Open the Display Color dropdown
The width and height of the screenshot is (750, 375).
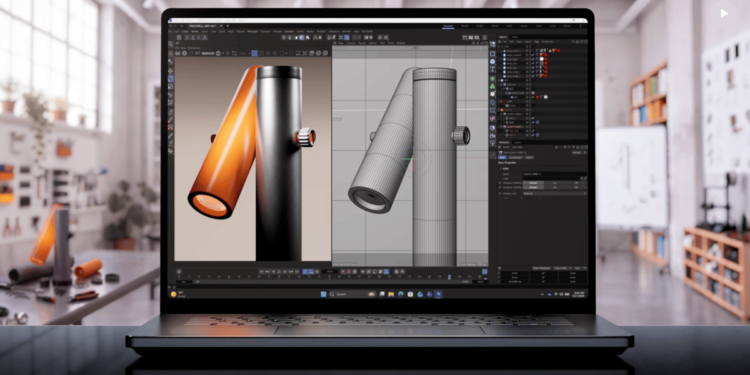click(555, 193)
